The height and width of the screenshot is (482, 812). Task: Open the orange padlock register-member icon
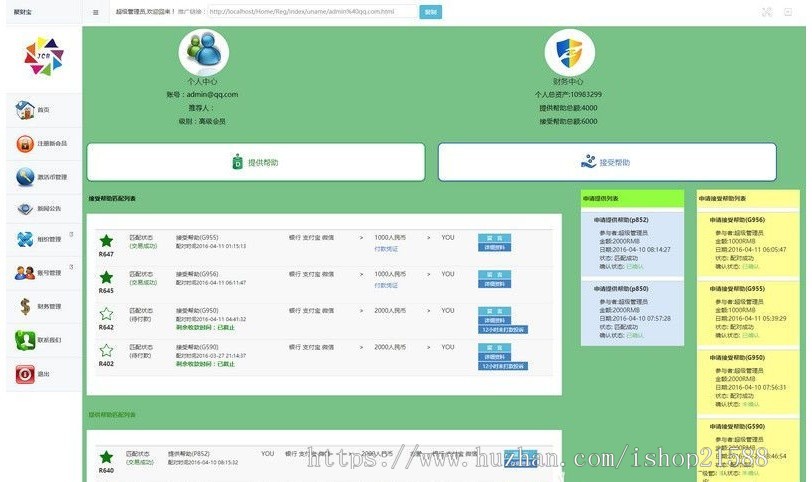(x=25, y=143)
